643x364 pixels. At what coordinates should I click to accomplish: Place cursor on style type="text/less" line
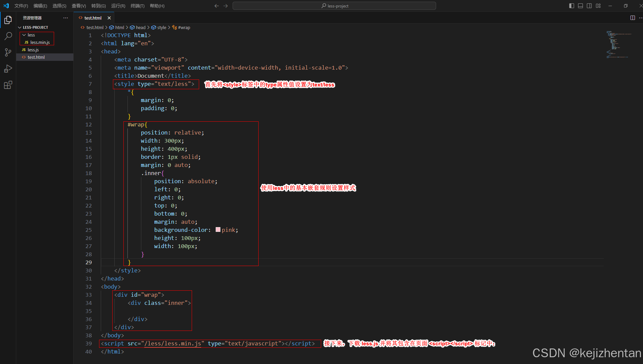click(x=154, y=84)
